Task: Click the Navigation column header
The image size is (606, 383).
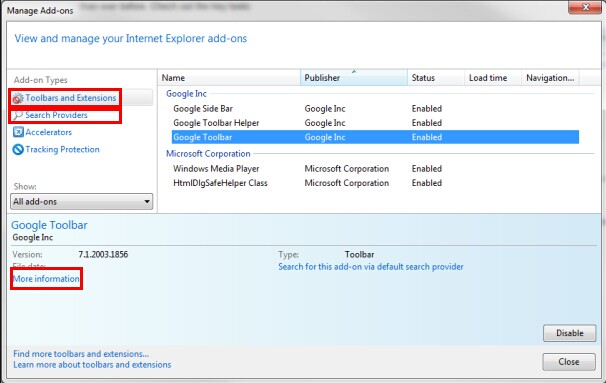Action: click(550, 78)
